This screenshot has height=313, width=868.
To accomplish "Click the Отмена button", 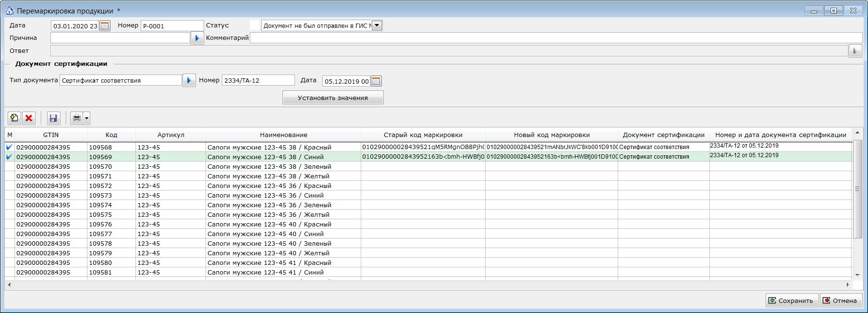I will click(841, 300).
